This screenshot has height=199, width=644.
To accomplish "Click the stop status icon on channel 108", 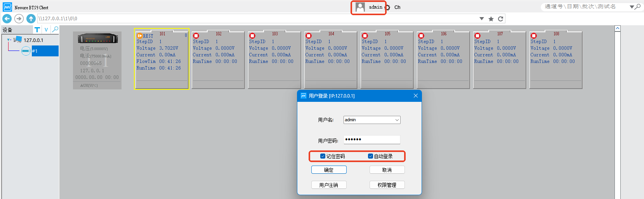I will tap(534, 36).
